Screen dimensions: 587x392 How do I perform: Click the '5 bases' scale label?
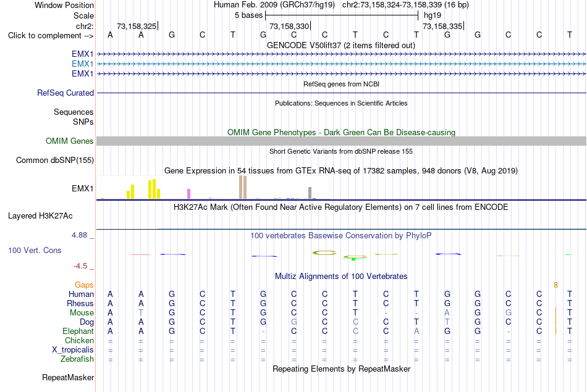point(248,15)
